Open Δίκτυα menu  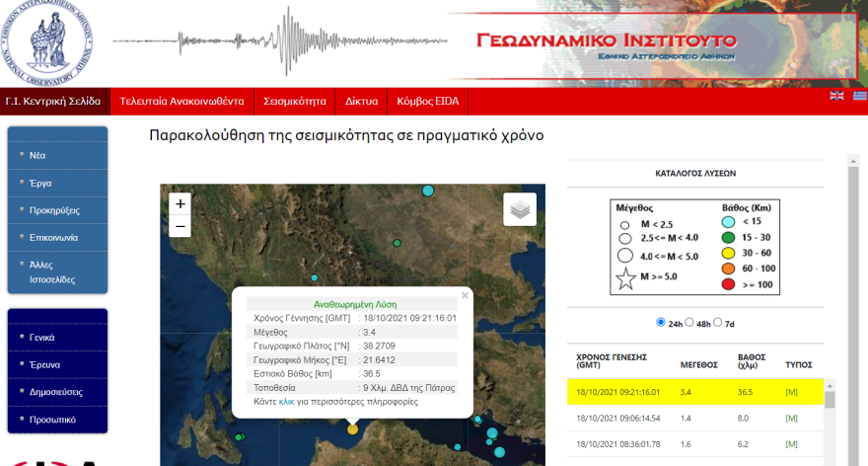coord(361,101)
